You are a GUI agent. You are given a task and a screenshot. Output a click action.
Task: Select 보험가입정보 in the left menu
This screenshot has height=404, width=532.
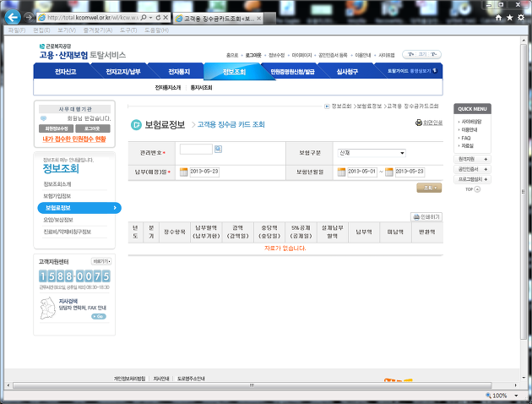pos(57,196)
